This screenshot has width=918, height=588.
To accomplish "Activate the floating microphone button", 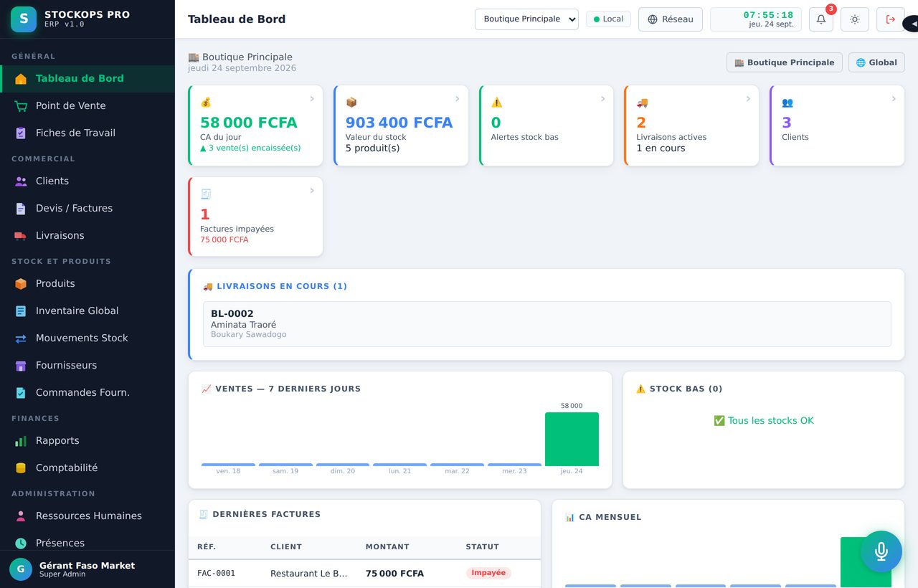I will pos(881,551).
